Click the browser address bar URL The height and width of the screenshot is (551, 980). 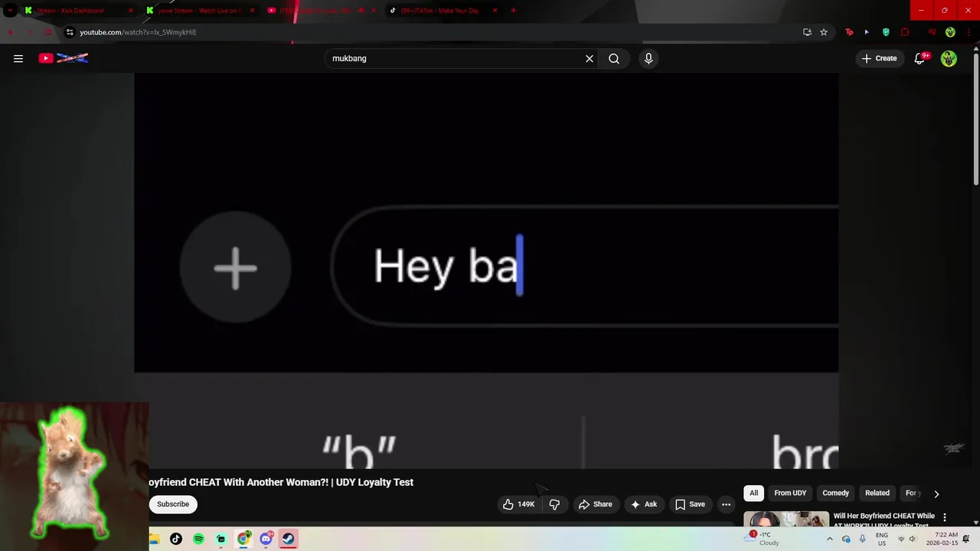point(138,32)
